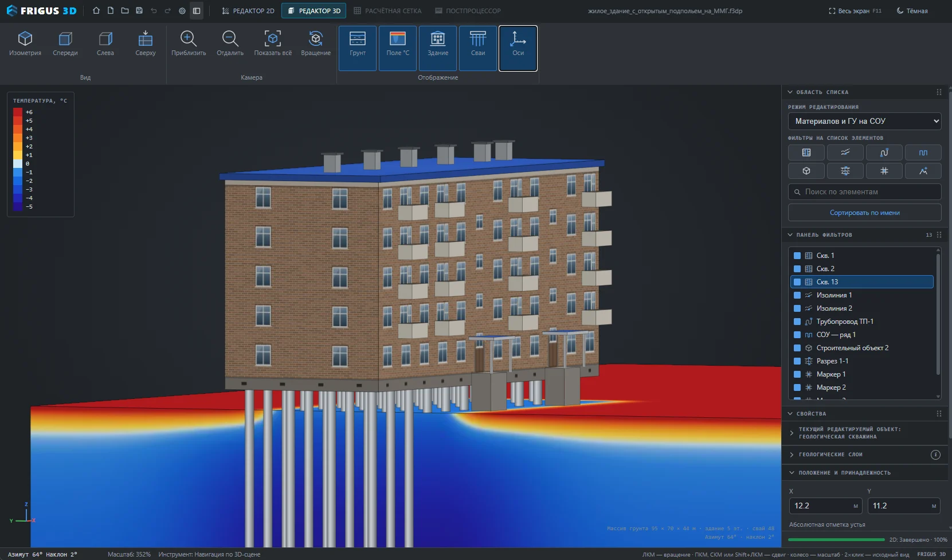Switch to the Редактор 2D tab
Image resolution: width=952 pixels, height=560 pixels.
click(248, 11)
